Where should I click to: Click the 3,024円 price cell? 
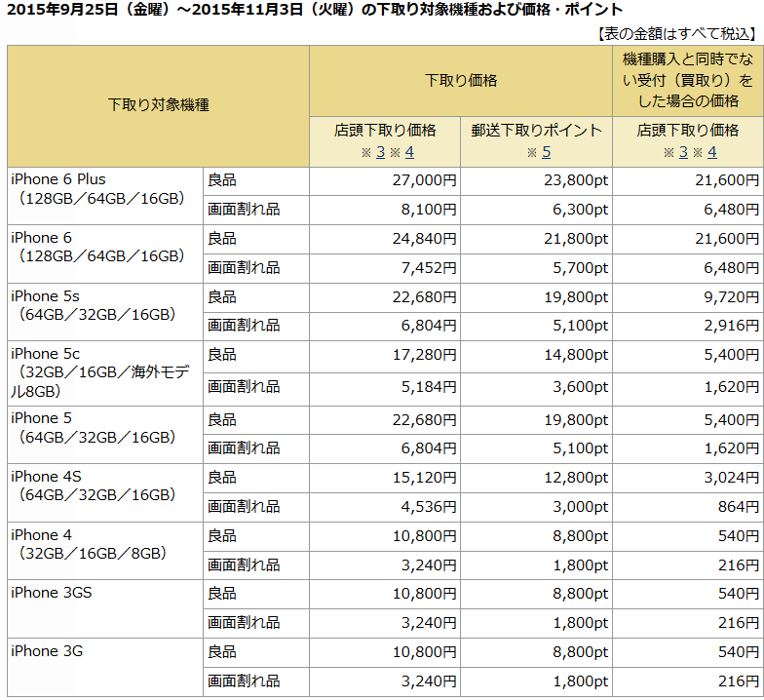688,478
